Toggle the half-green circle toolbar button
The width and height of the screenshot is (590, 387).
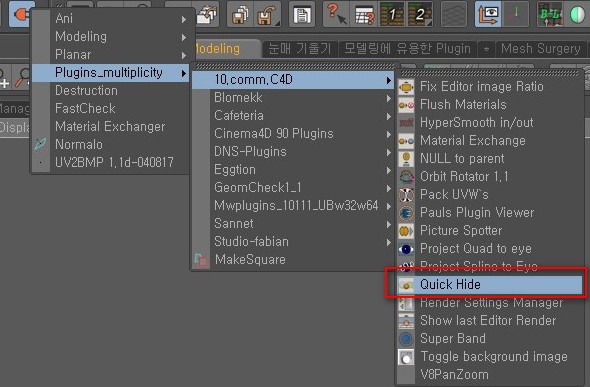pyautogui.click(x=578, y=15)
